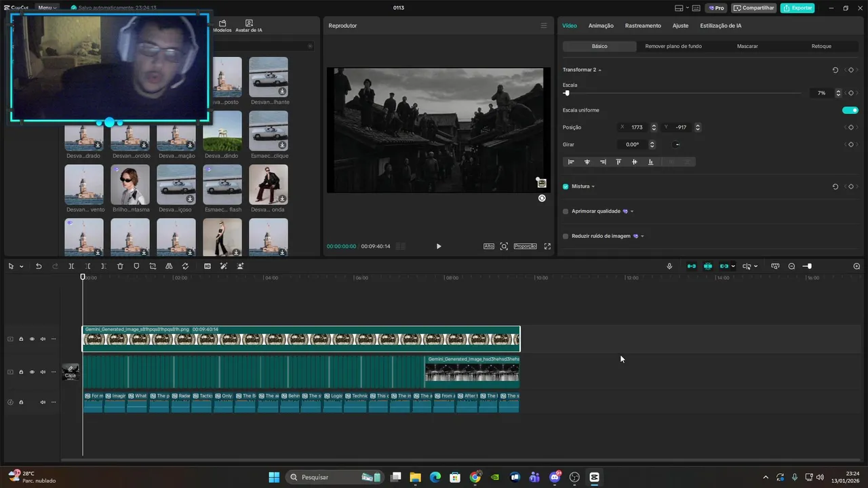
Task: Click the fullscreen icon in the player
Action: [x=547, y=246]
